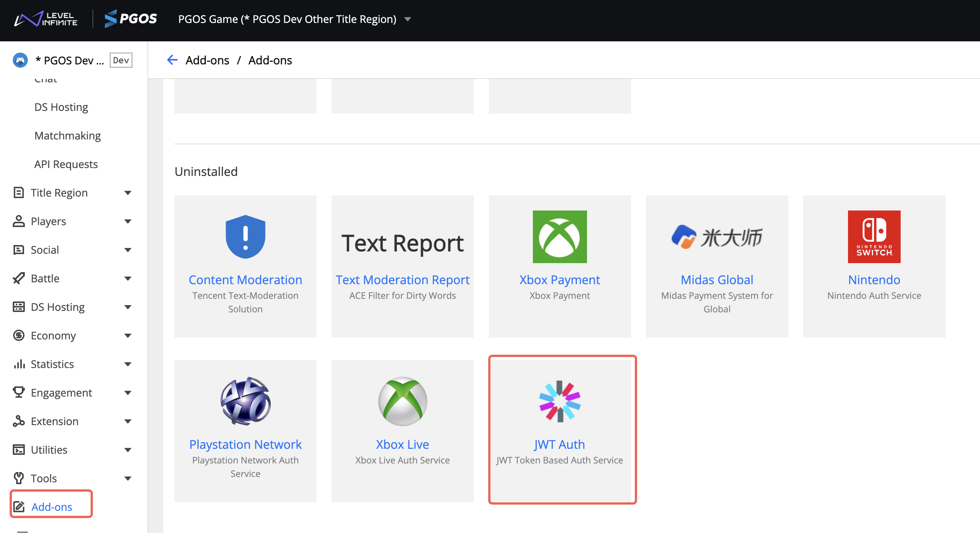Click the Nintendo Switch red logo
The height and width of the screenshot is (533, 980).
point(874,237)
